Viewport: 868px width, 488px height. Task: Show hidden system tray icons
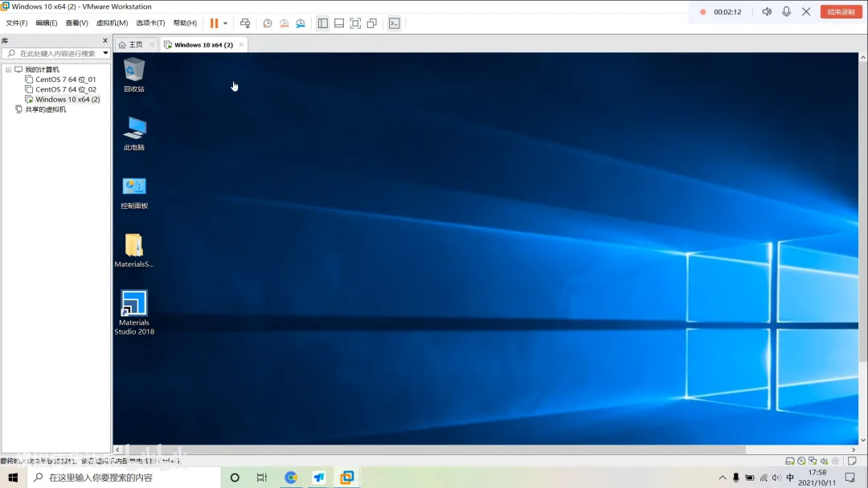pos(723,478)
